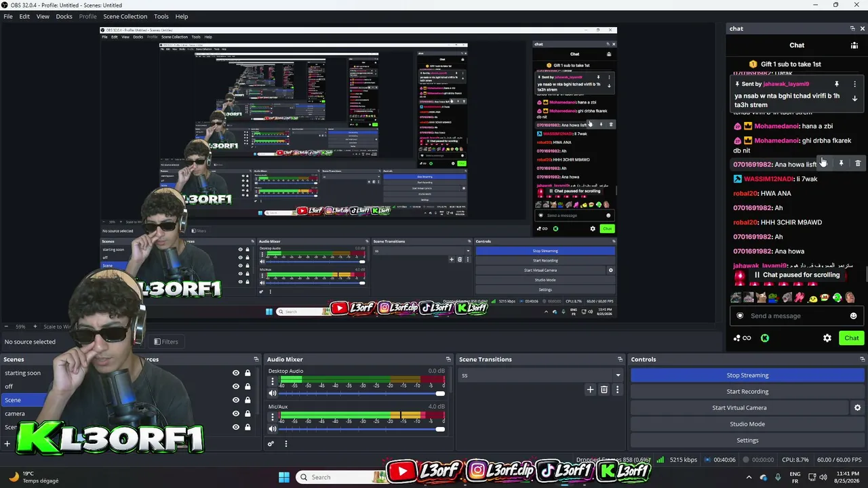Open the emoji picker in chat
Viewport: 868px width, 488px height.
click(853, 316)
